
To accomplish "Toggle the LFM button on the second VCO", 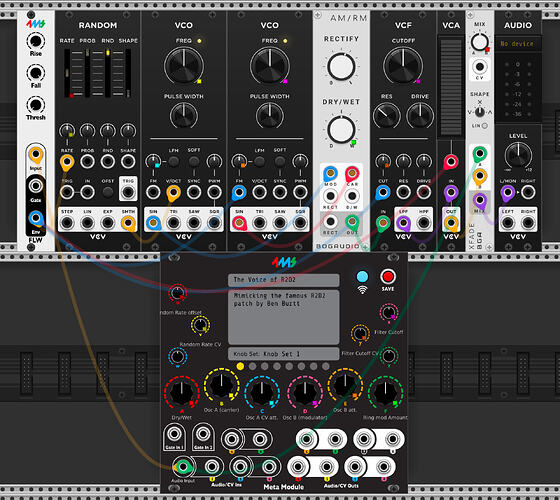I will coord(259,161).
